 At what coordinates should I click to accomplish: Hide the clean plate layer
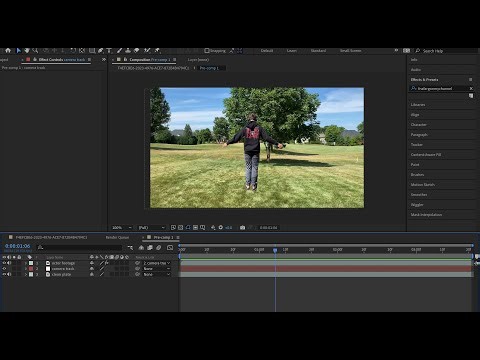click(4, 274)
